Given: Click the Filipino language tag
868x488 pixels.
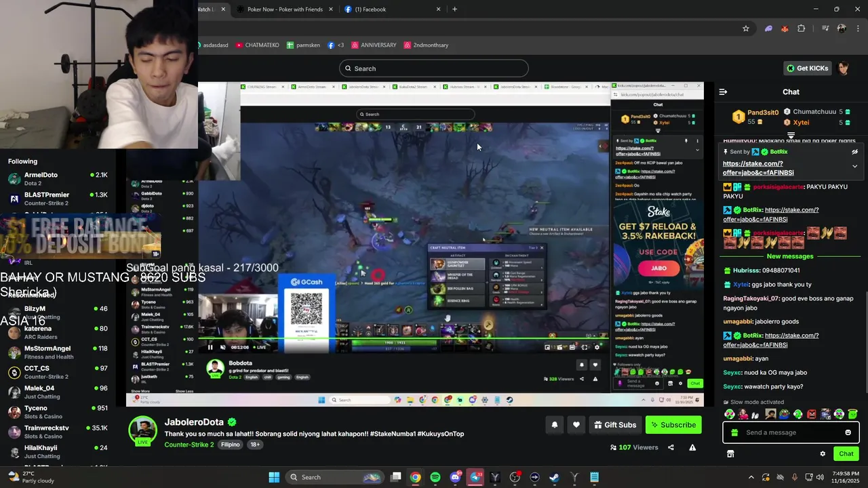Looking at the screenshot, I should click(231, 445).
